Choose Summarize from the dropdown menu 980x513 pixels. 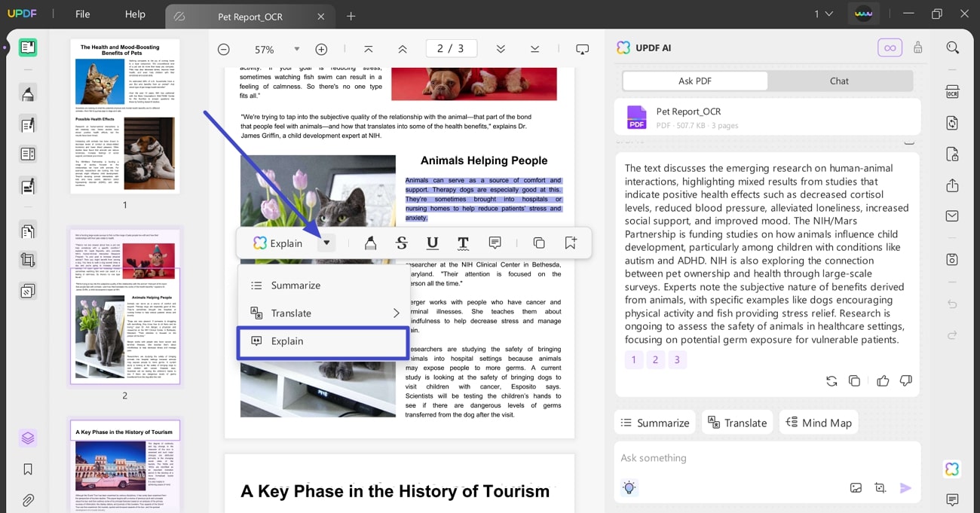(x=296, y=286)
